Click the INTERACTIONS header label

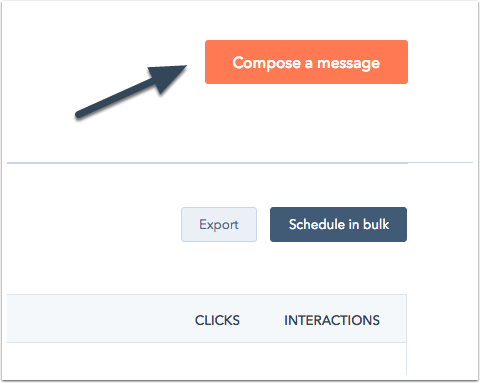tap(332, 320)
